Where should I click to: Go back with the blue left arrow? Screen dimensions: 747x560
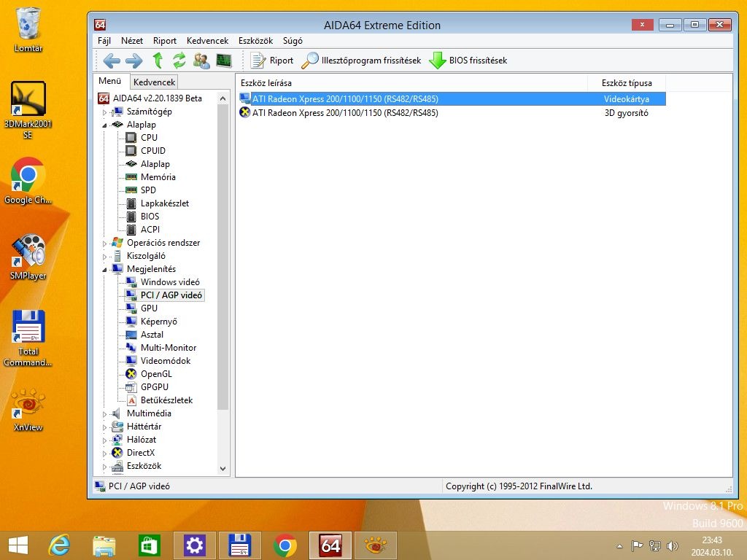(112, 61)
